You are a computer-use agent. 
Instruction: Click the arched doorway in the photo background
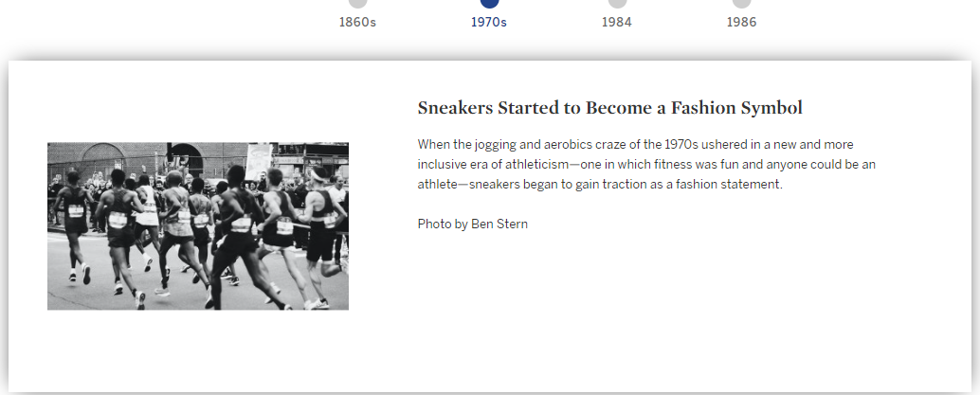187,159
